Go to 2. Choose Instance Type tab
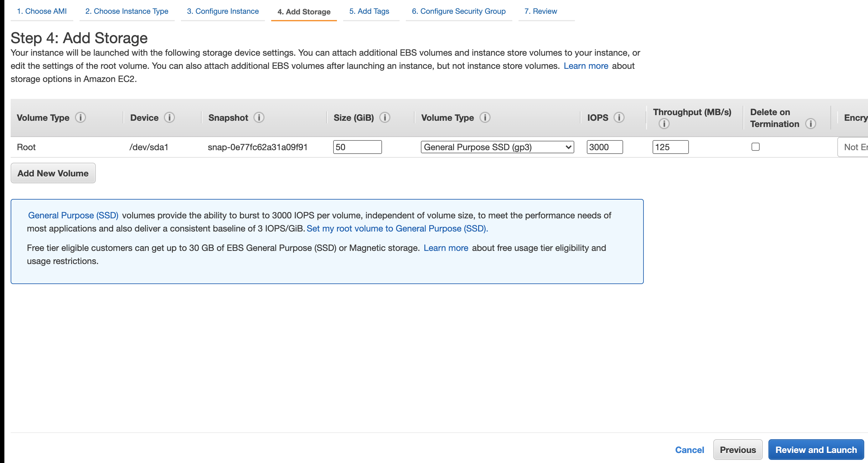 coord(127,11)
